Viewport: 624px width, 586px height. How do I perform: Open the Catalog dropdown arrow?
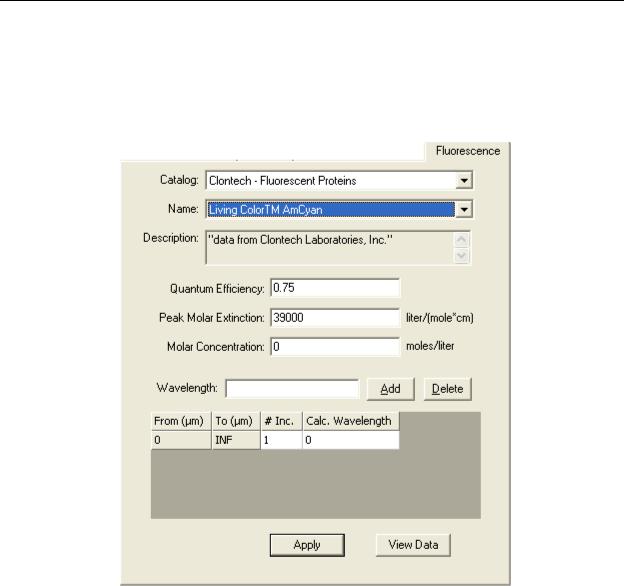point(464,181)
